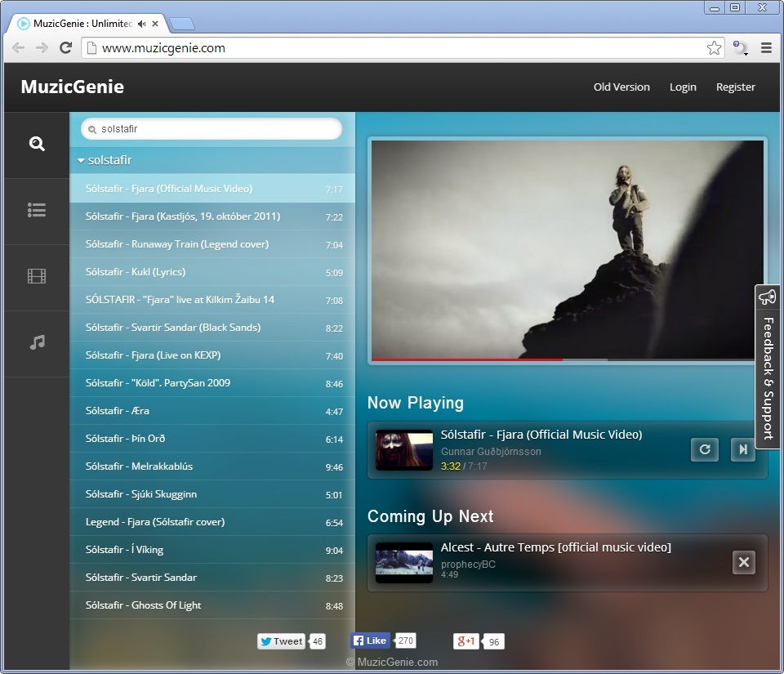Open the search panel magnifier icon in sidebar
Screen dimensions: 784x674
(x=37, y=145)
